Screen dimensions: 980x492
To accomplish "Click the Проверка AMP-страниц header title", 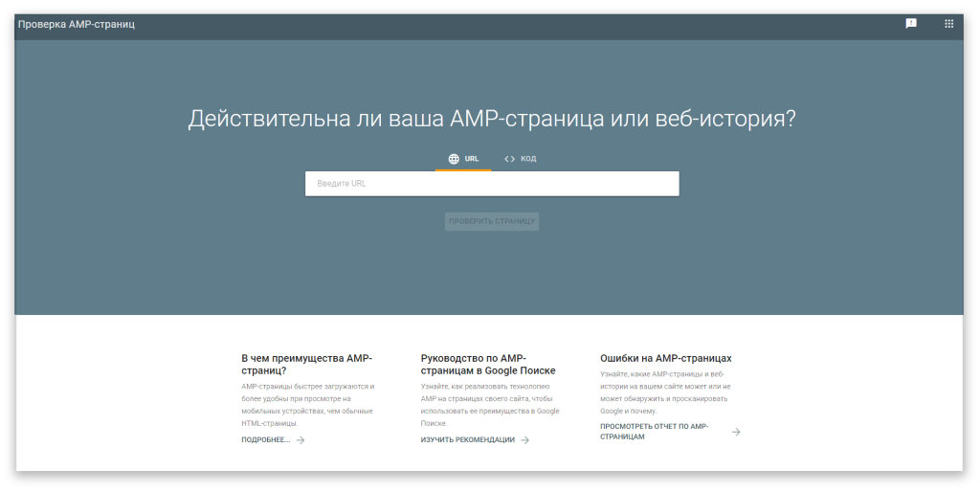I will tap(77, 24).
